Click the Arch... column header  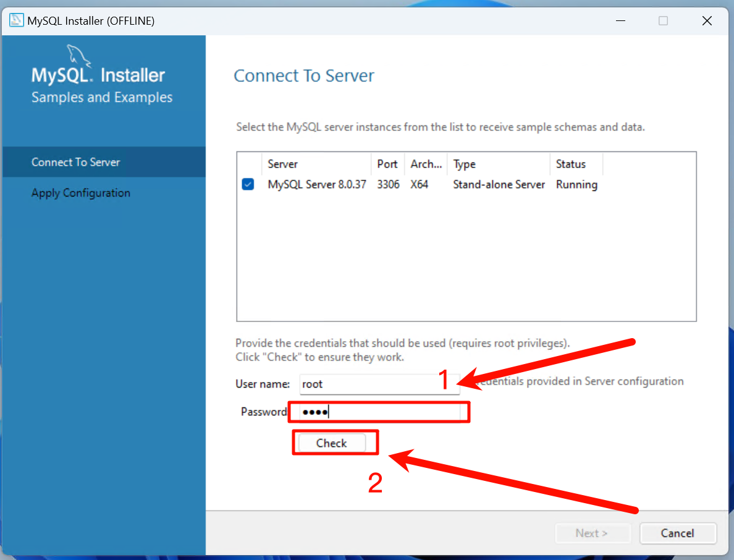(x=426, y=164)
